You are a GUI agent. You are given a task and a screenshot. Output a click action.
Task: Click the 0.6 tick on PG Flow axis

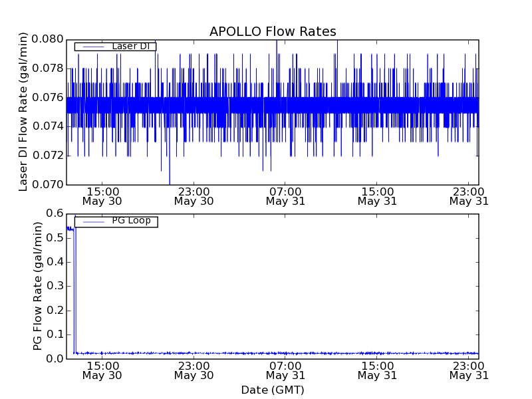[x=55, y=213]
